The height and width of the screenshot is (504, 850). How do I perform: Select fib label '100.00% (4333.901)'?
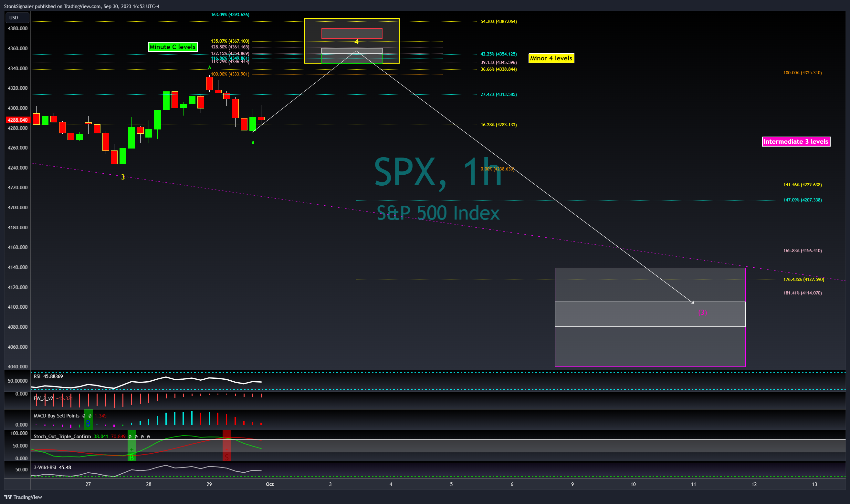pyautogui.click(x=230, y=74)
